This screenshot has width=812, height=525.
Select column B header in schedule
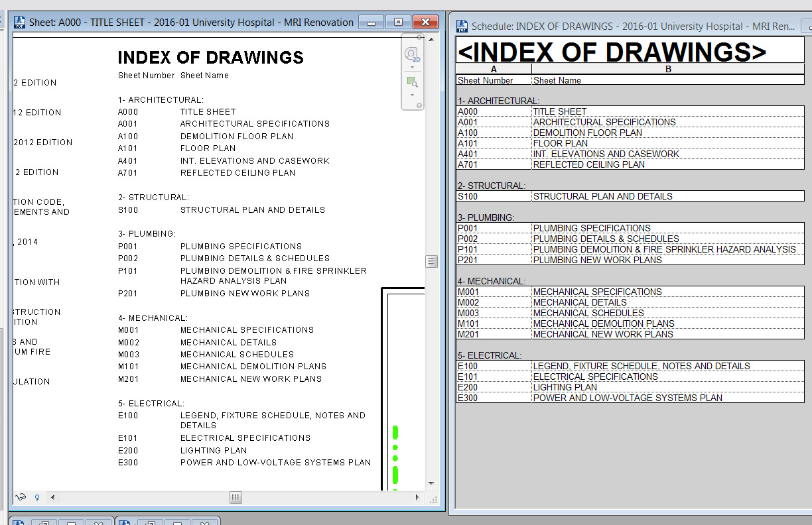click(668, 69)
